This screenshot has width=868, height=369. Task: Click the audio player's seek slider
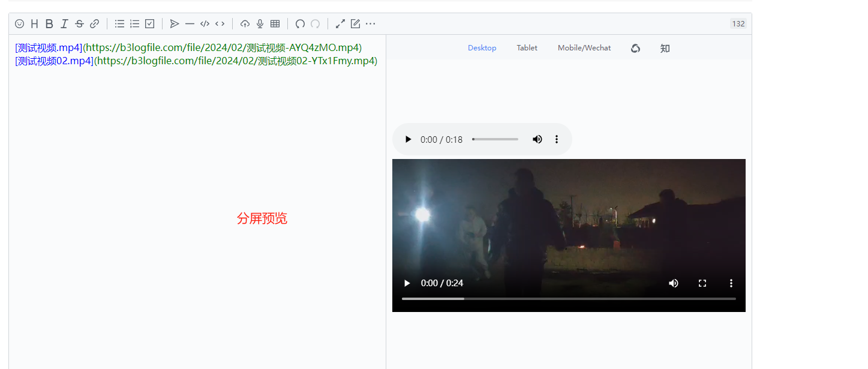click(x=495, y=139)
